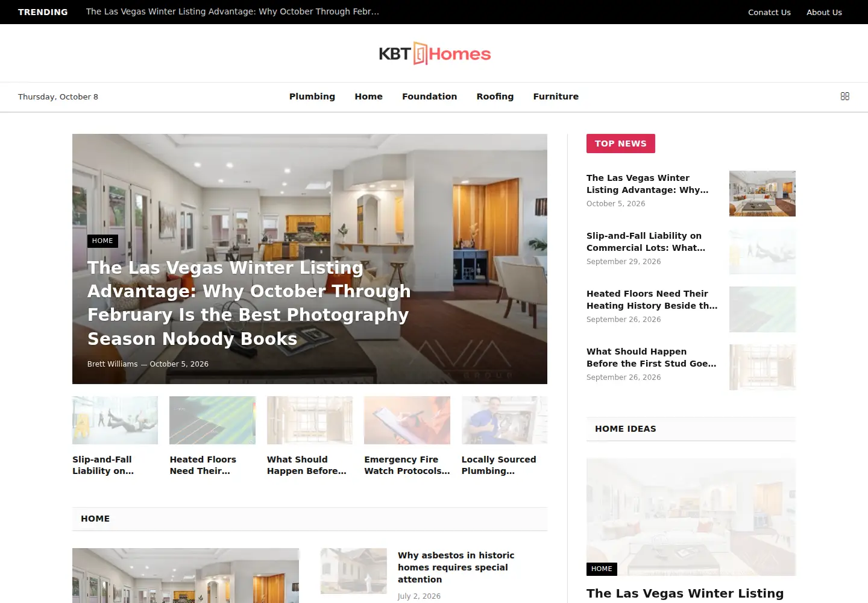Open the Las Vegas living room thumbnail in Top News
The width and height of the screenshot is (868, 603).
[x=763, y=194]
